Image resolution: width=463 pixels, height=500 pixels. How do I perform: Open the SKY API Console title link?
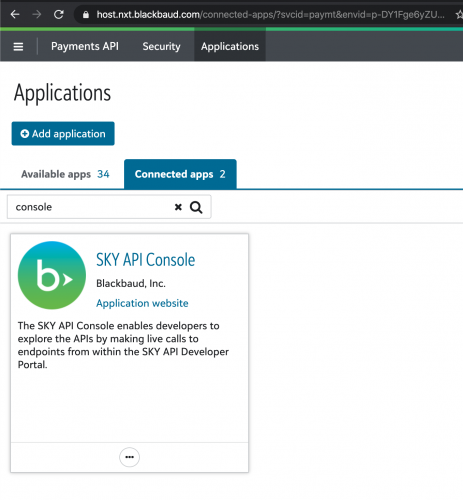click(x=145, y=260)
